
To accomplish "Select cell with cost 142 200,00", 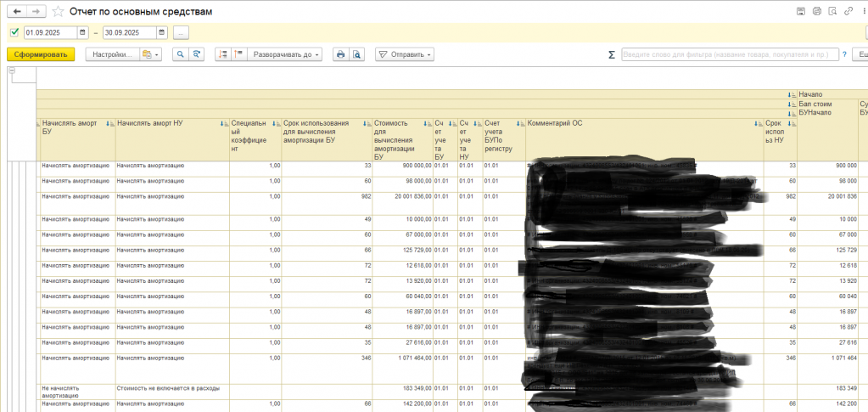I will pyautogui.click(x=402, y=405).
